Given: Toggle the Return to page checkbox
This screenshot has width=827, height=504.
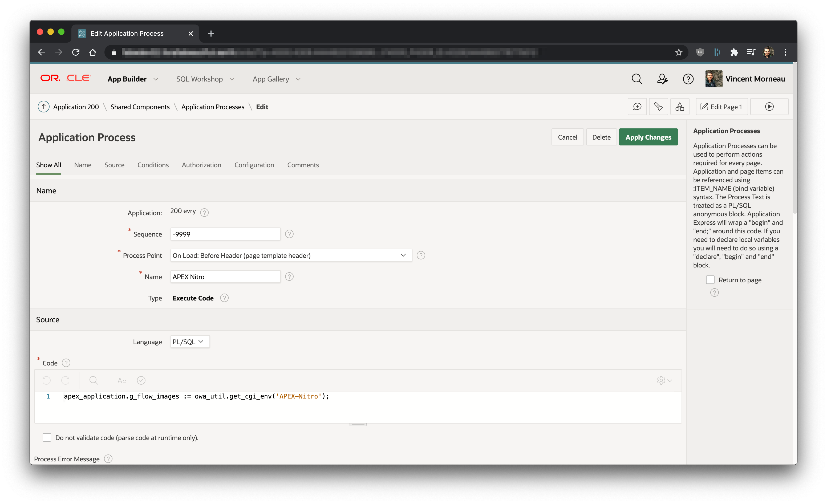Looking at the screenshot, I should 710,280.
